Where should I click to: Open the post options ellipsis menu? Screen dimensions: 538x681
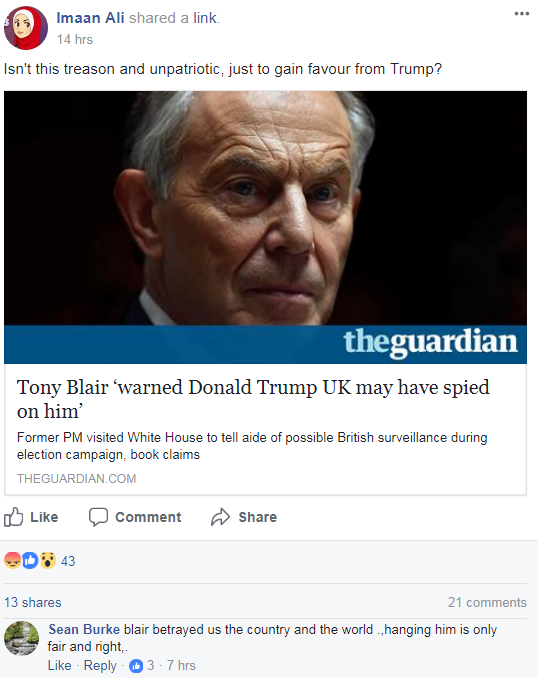coord(521,13)
